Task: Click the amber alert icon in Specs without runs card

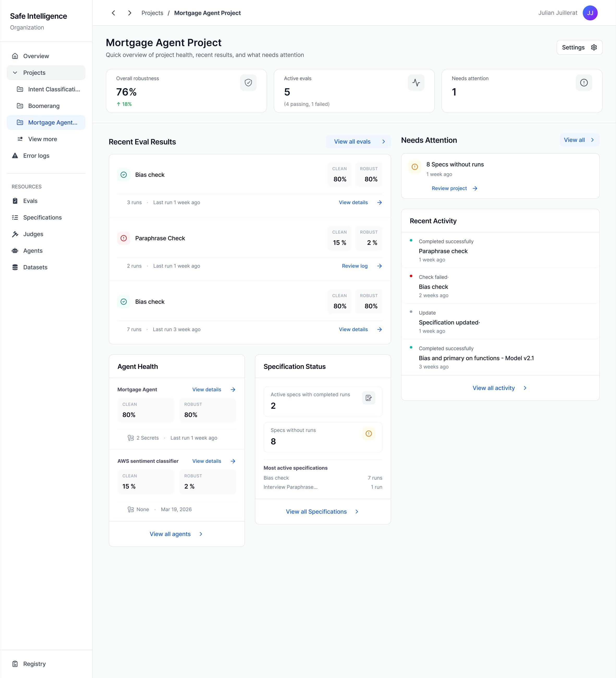Action: coord(369,433)
